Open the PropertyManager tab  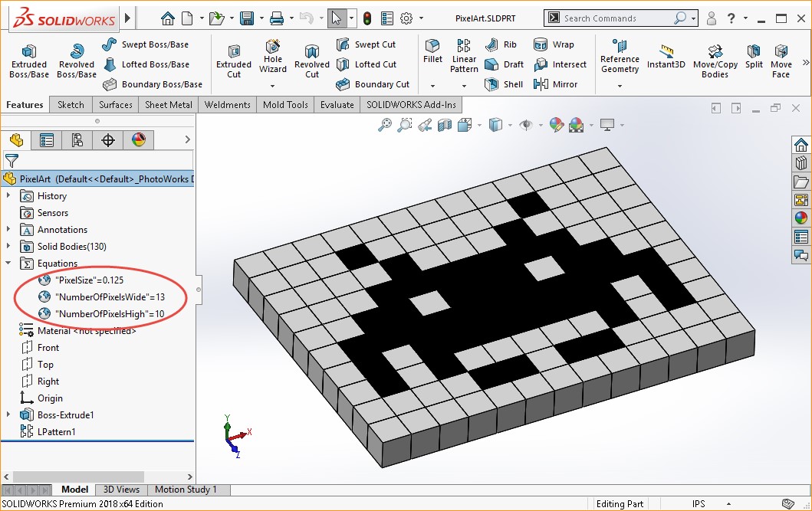tap(47, 139)
